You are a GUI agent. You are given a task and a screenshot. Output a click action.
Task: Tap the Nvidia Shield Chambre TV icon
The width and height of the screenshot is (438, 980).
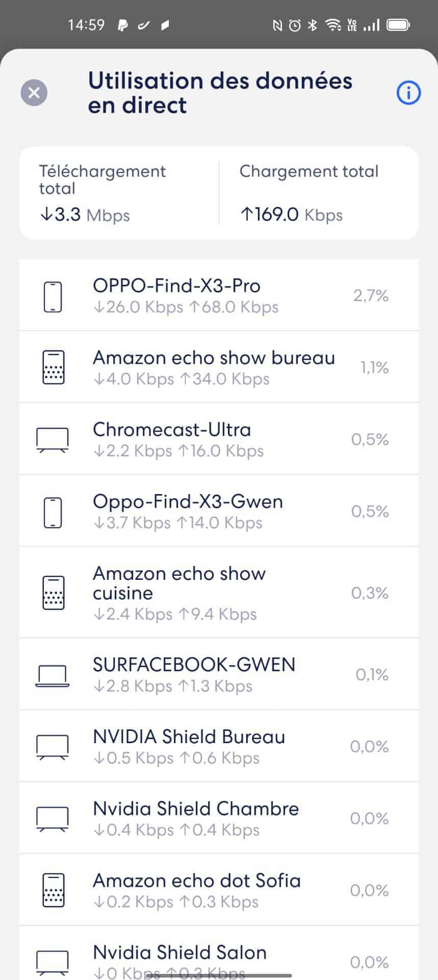tap(53, 819)
